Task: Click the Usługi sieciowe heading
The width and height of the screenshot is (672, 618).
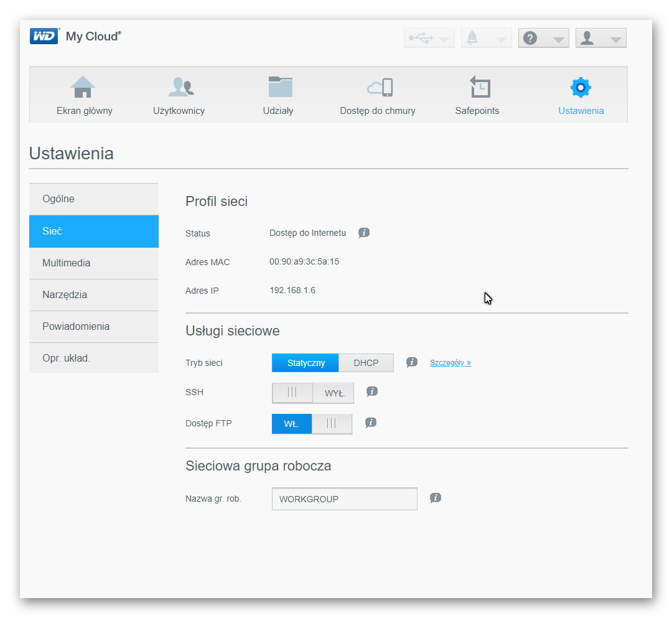Action: pyautogui.click(x=233, y=331)
